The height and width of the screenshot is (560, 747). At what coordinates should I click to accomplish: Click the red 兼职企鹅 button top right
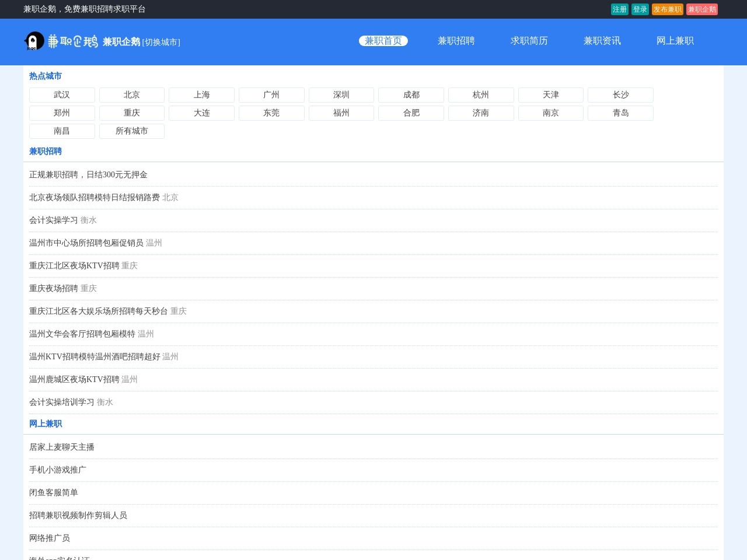(701, 9)
